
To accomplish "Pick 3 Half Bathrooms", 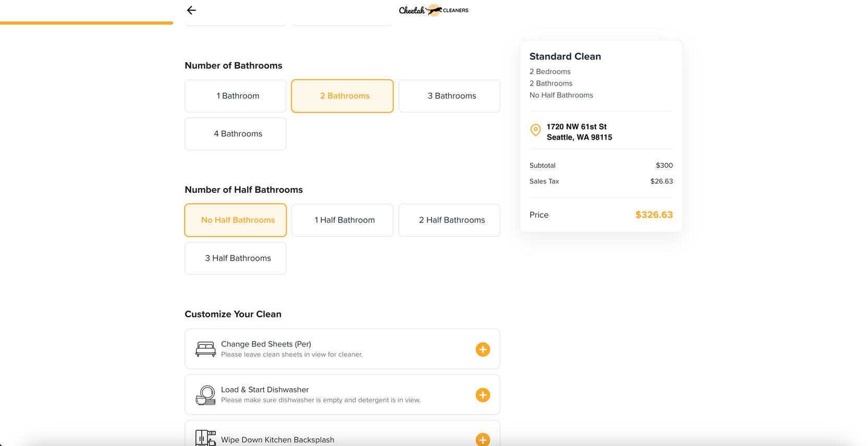I will point(236,258).
